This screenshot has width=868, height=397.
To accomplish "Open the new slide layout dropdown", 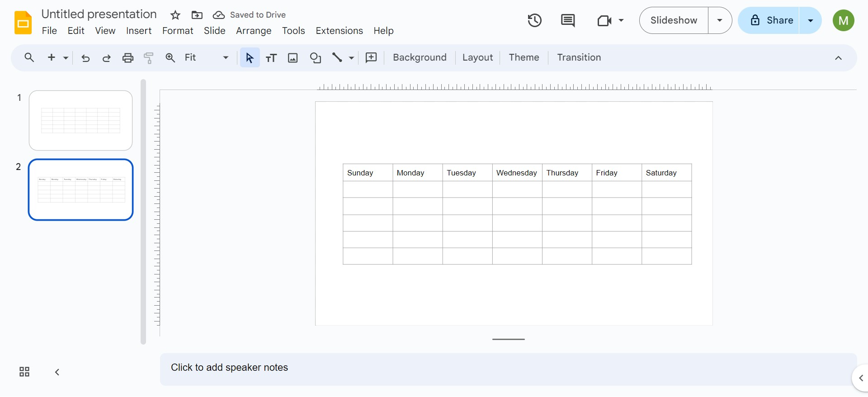I will (66, 58).
